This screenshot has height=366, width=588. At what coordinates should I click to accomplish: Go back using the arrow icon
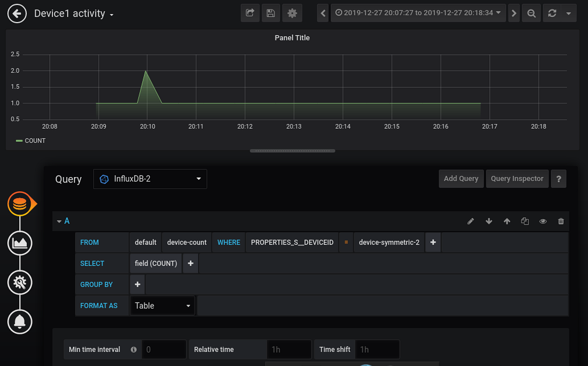pyautogui.click(x=17, y=13)
